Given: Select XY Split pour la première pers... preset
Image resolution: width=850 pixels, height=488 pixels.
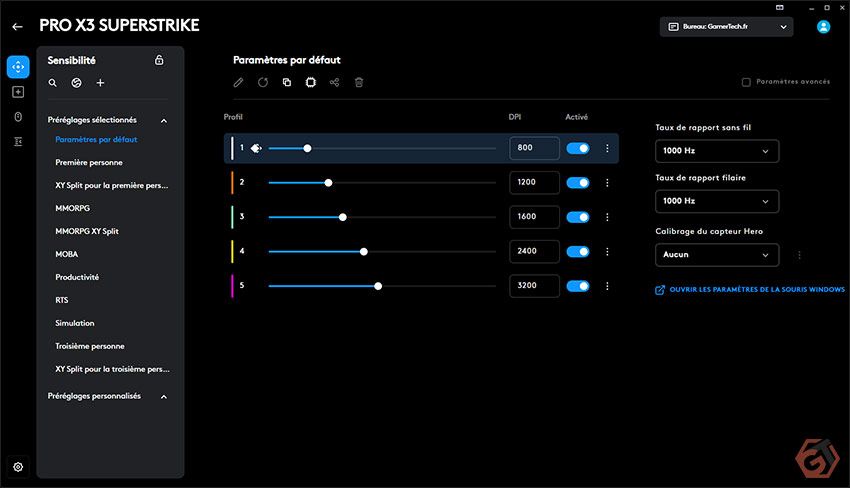Looking at the screenshot, I should (x=112, y=185).
